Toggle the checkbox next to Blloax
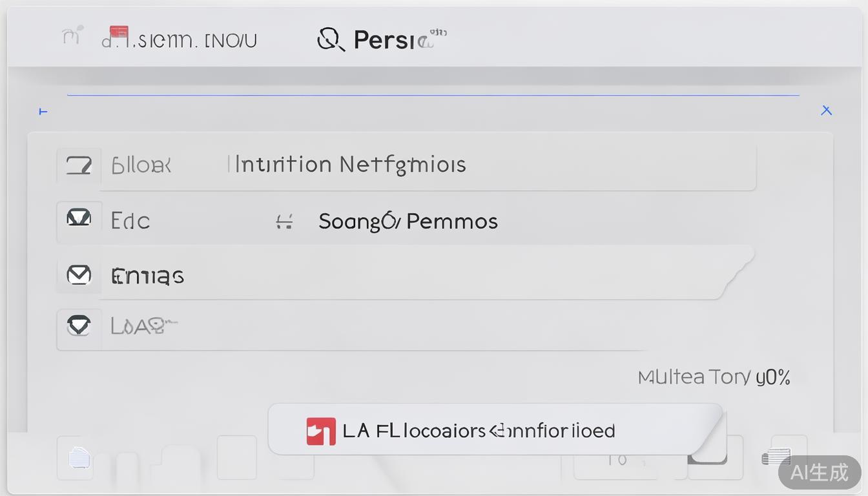Image resolution: width=868 pixels, height=496 pixels. [79, 165]
